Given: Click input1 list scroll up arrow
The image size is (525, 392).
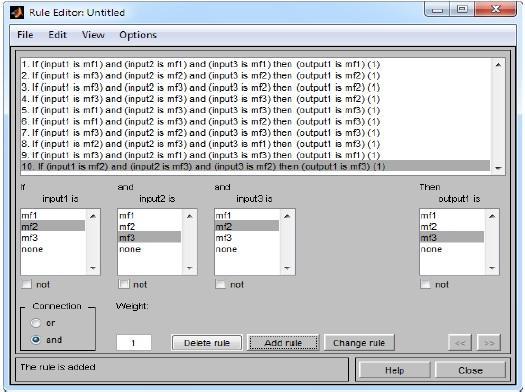Looking at the screenshot, I should click(x=93, y=216).
